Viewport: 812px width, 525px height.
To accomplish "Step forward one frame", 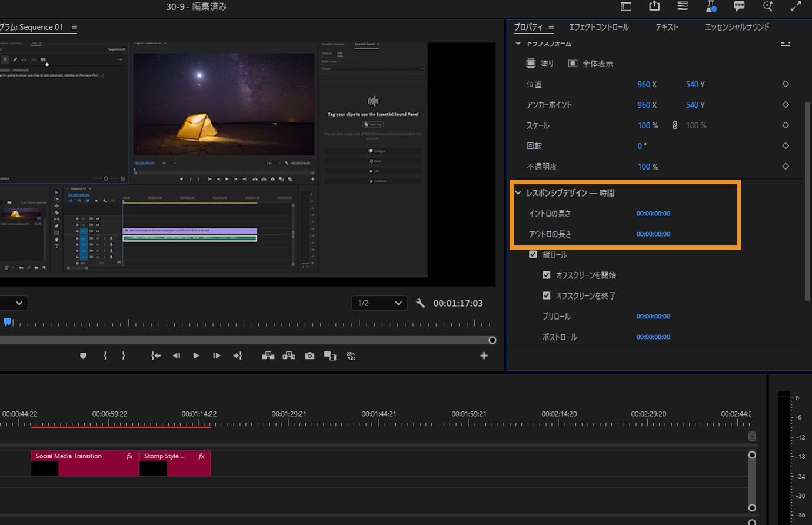I will point(217,355).
